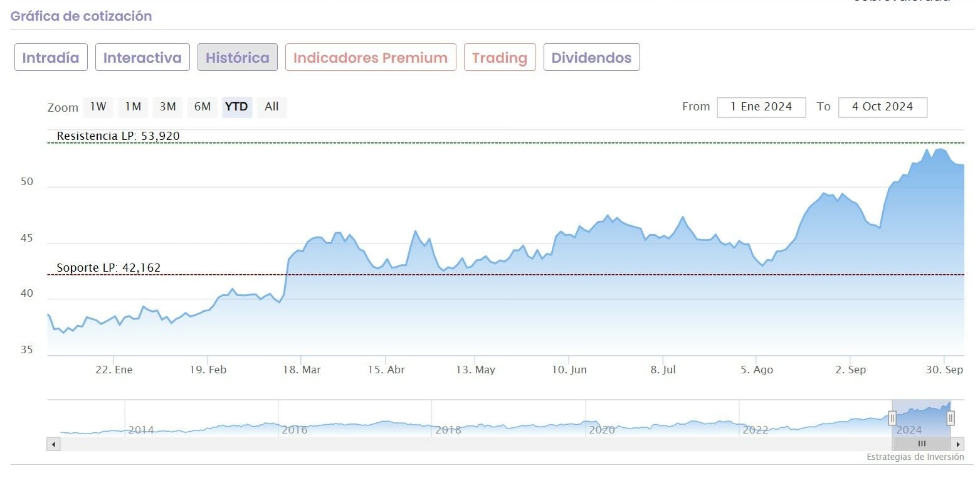This screenshot has width=980, height=485.
Task: Open the Estrategias de Inversión credits link
Action: (x=915, y=457)
